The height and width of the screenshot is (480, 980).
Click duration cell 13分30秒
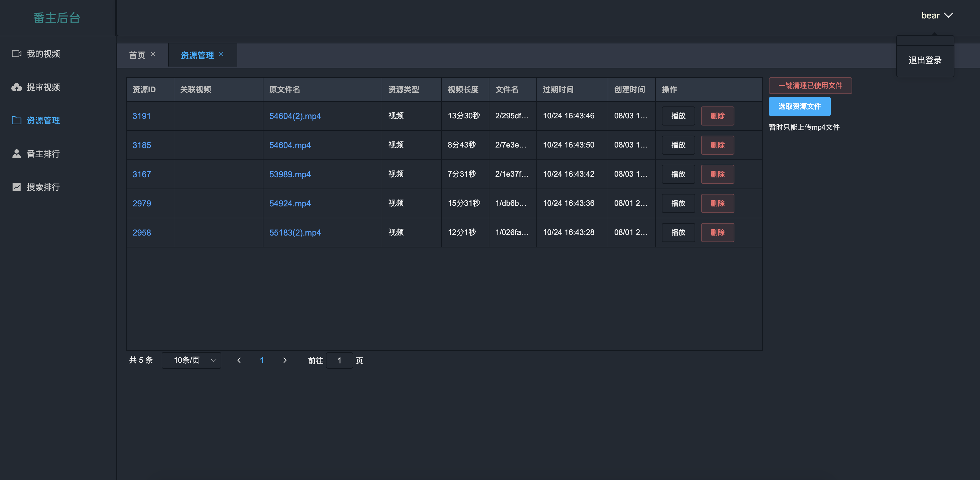[x=464, y=116]
